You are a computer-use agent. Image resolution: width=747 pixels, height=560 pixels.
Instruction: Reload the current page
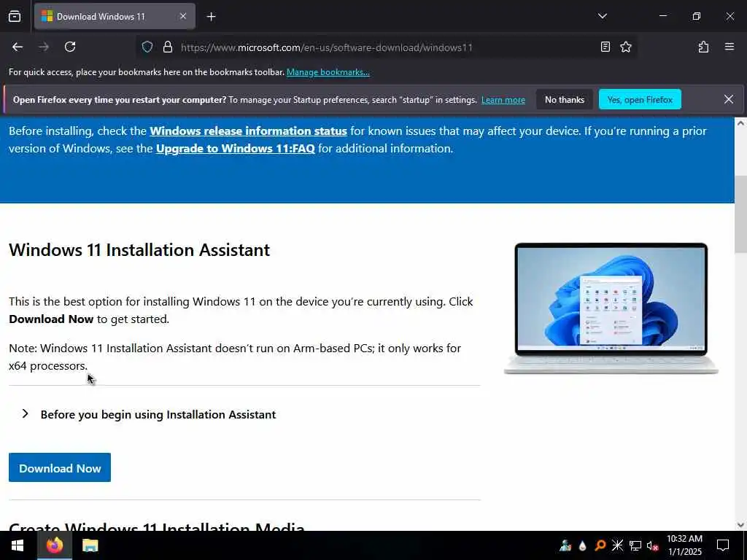70,47
